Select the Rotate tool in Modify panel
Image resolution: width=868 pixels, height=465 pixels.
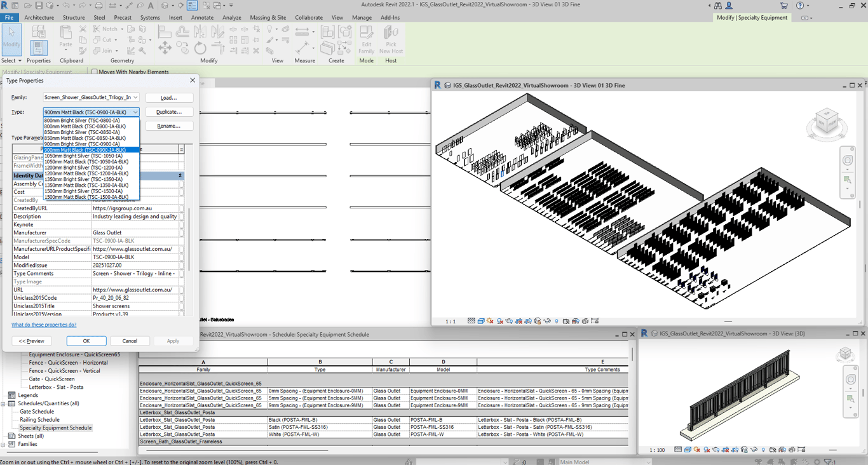(200, 48)
